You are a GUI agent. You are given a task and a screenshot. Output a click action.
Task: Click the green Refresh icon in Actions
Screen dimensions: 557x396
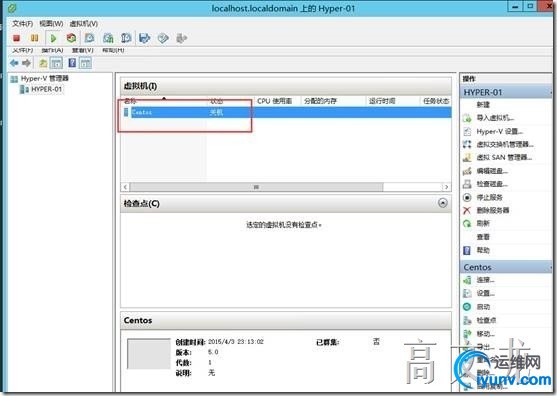tap(467, 223)
